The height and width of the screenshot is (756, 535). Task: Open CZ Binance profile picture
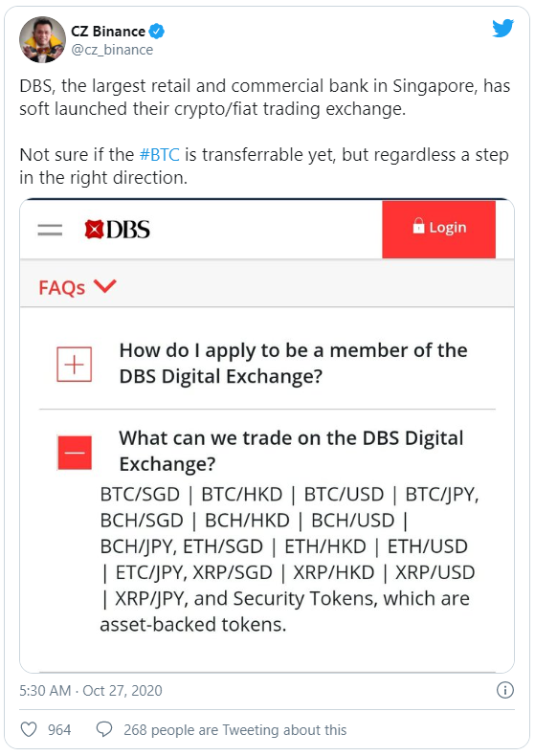tap(42, 39)
